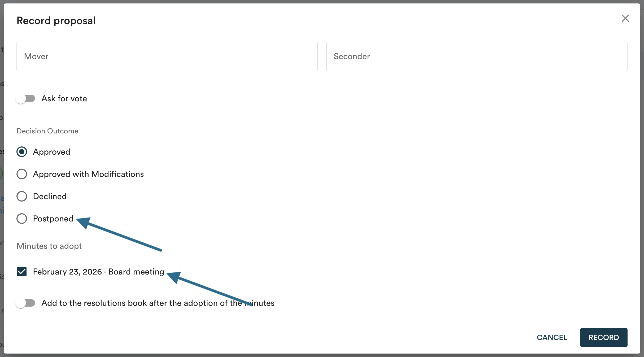Click the "Postponed" option label text

(53, 219)
